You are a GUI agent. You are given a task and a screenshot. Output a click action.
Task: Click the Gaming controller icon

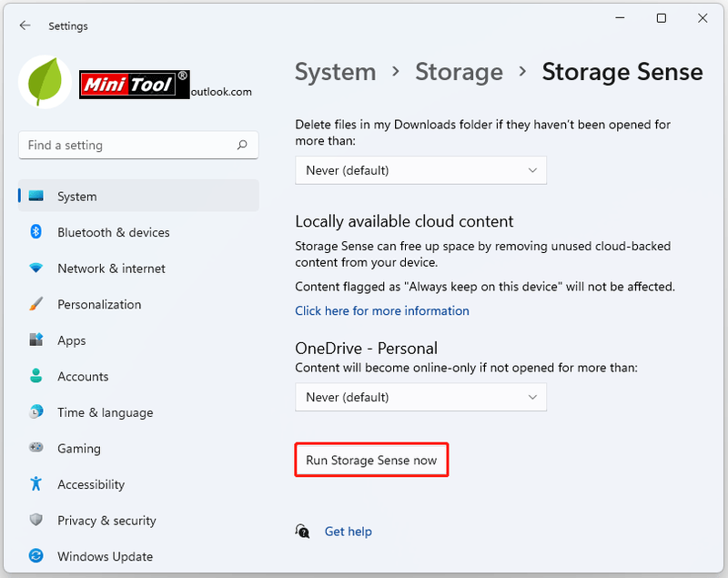(35, 448)
